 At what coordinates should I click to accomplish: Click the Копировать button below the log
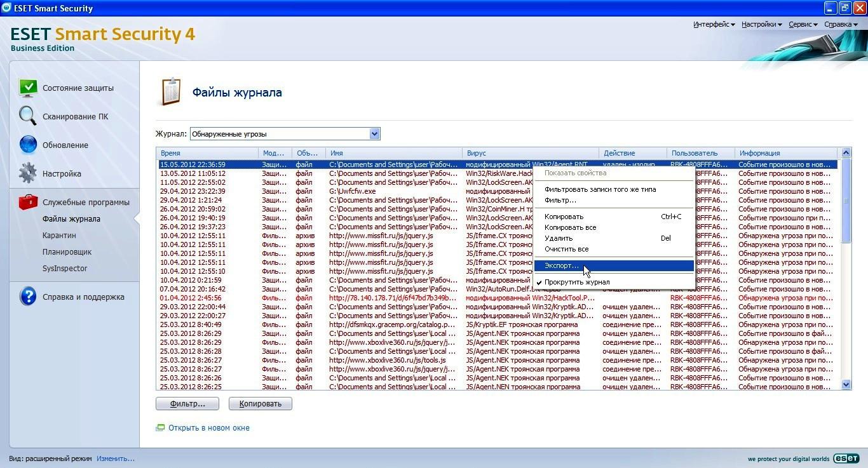pos(261,403)
